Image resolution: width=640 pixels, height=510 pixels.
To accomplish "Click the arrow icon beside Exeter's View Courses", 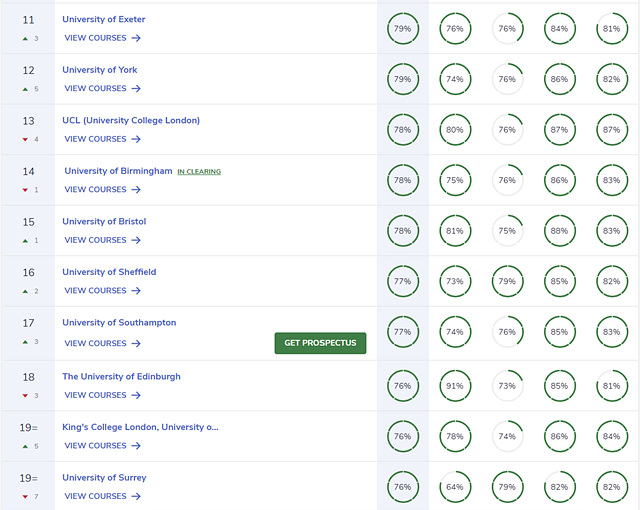I will tap(136, 38).
